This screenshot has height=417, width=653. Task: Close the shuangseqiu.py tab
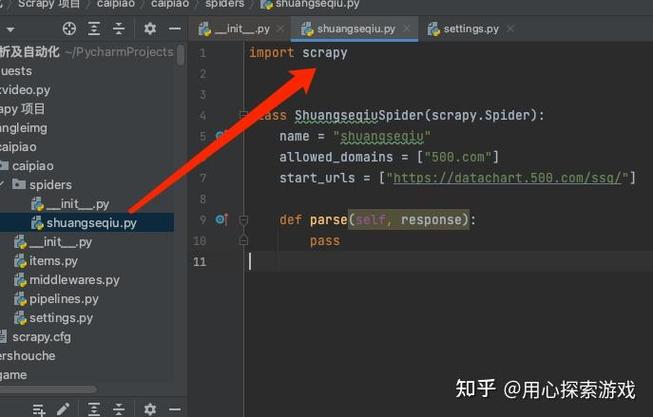[408, 29]
